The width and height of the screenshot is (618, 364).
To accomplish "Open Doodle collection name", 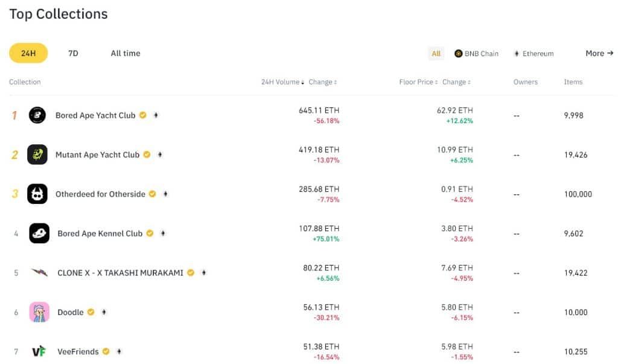I will click(x=70, y=312).
